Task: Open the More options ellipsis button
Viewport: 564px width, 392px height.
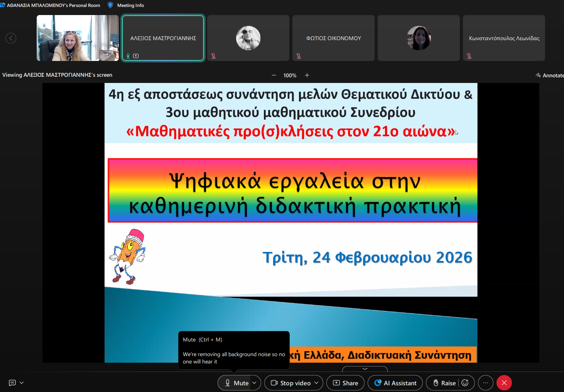Action: 485,383
